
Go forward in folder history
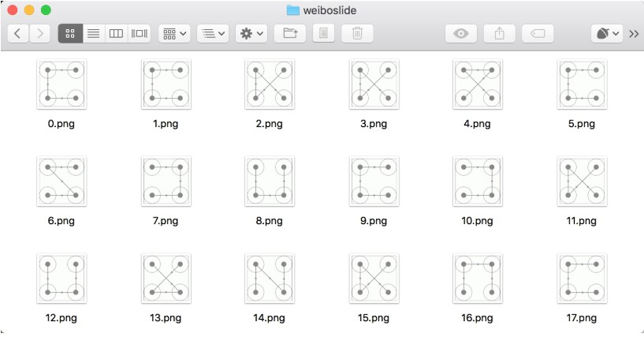[40, 33]
